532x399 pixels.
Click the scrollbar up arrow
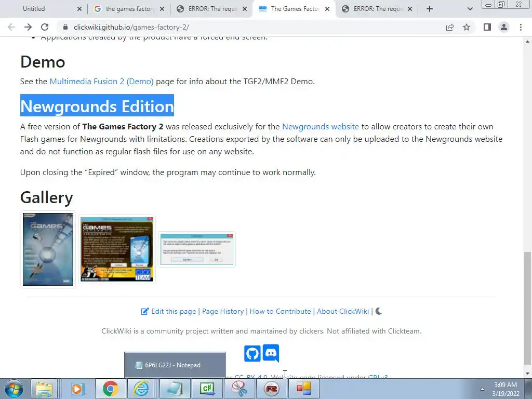(x=527, y=42)
